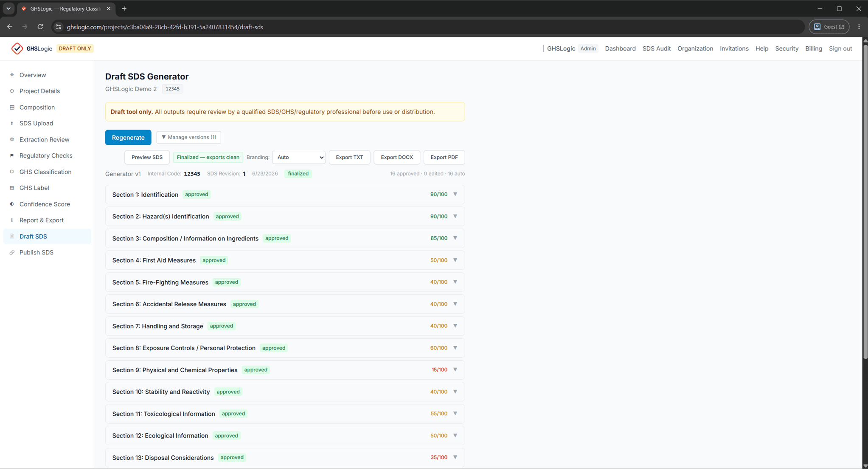Click the GHS Classification icon

(x=12, y=172)
